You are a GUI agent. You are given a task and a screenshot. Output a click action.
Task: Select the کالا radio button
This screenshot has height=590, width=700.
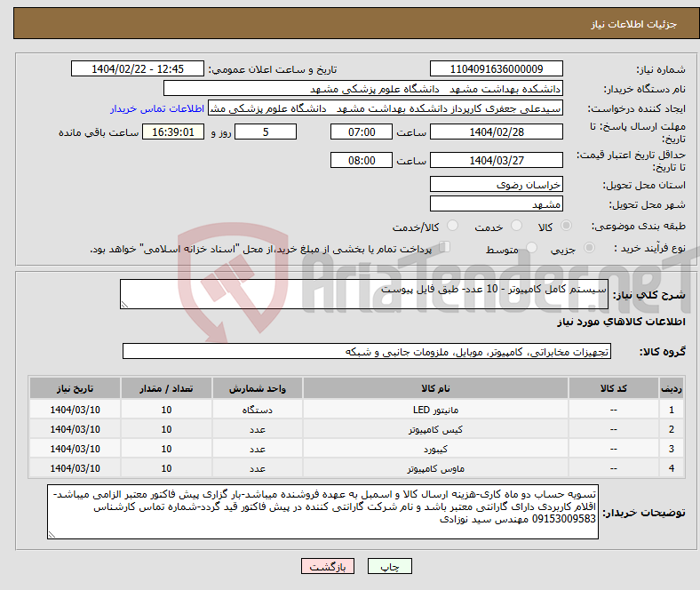(566, 226)
